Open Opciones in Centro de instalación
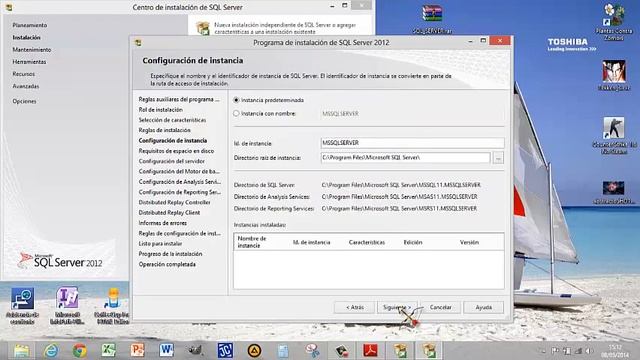Screen dimensions: 640x360 24,101
